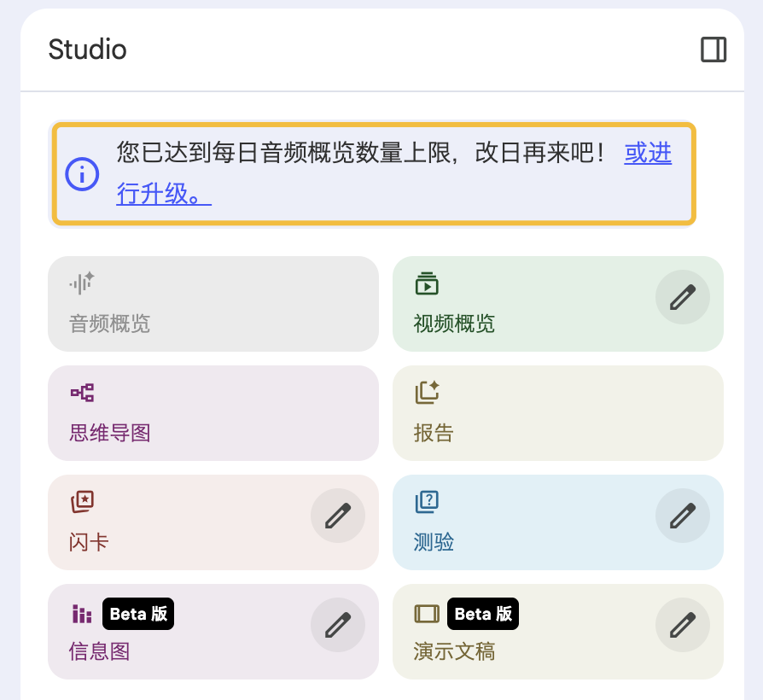Screen dimensions: 763x700
Task: Open the 或进行升级 upgrade link
Action: 648,154
